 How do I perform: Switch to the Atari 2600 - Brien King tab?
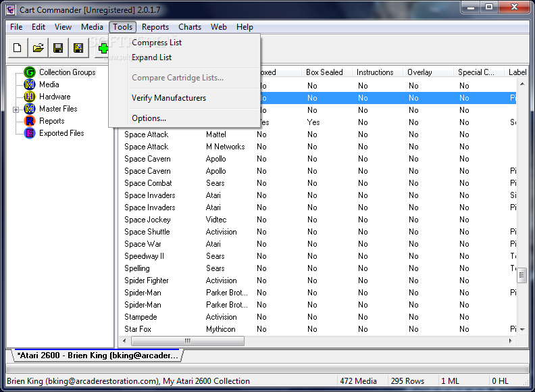(97, 356)
